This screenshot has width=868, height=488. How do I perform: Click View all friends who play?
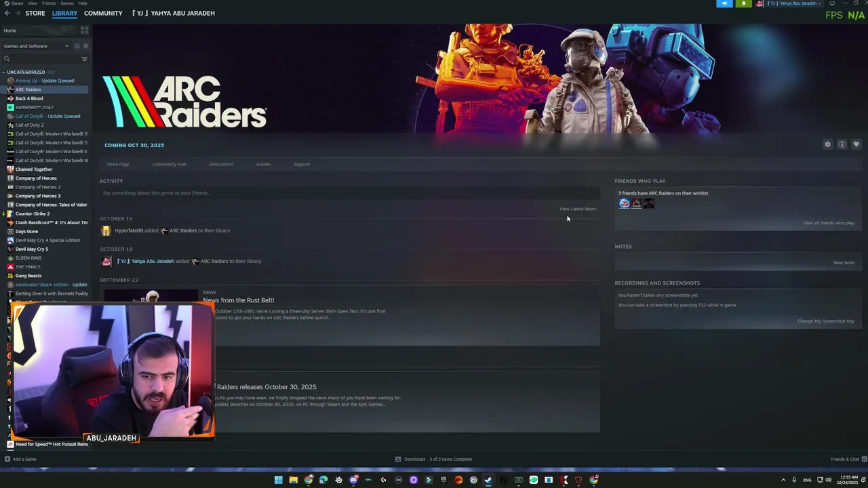tap(828, 223)
